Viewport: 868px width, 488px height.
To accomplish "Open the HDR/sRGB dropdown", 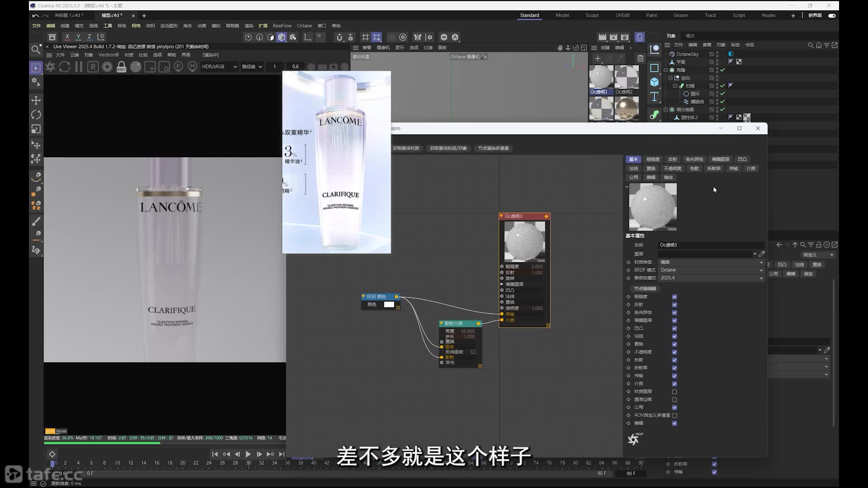I will 219,66.
